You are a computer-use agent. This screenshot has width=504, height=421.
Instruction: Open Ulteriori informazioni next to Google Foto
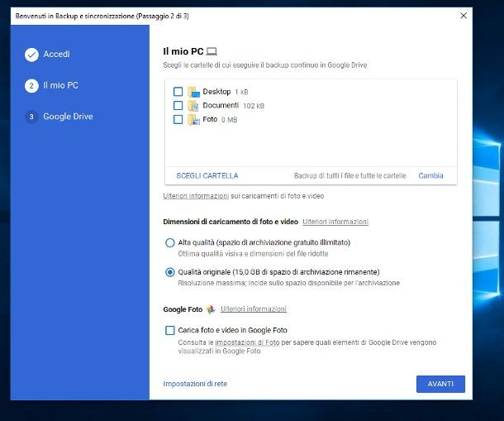click(x=254, y=309)
